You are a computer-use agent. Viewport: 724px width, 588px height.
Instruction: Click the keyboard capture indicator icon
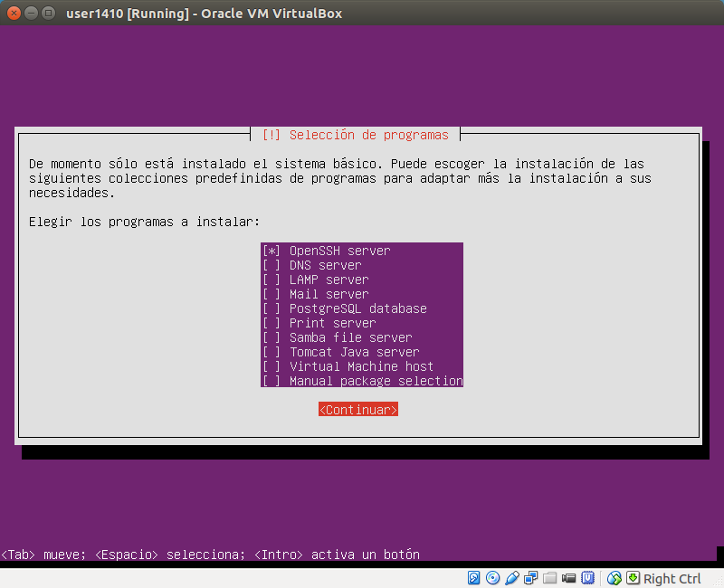(x=632, y=578)
